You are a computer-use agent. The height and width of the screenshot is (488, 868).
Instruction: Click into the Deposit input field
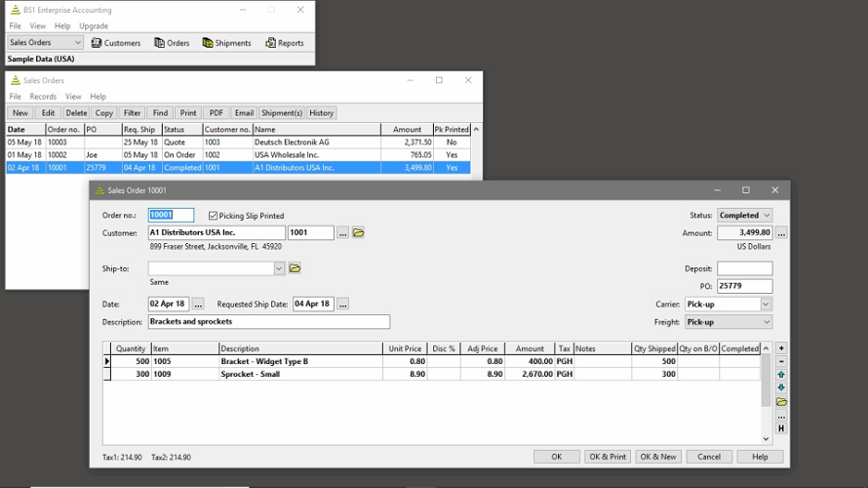pos(744,268)
